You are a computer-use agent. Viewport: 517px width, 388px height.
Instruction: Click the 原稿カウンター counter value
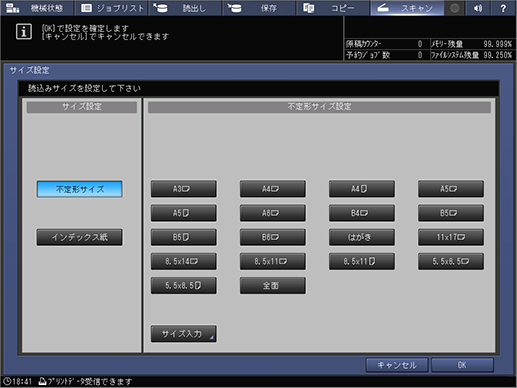420,44
